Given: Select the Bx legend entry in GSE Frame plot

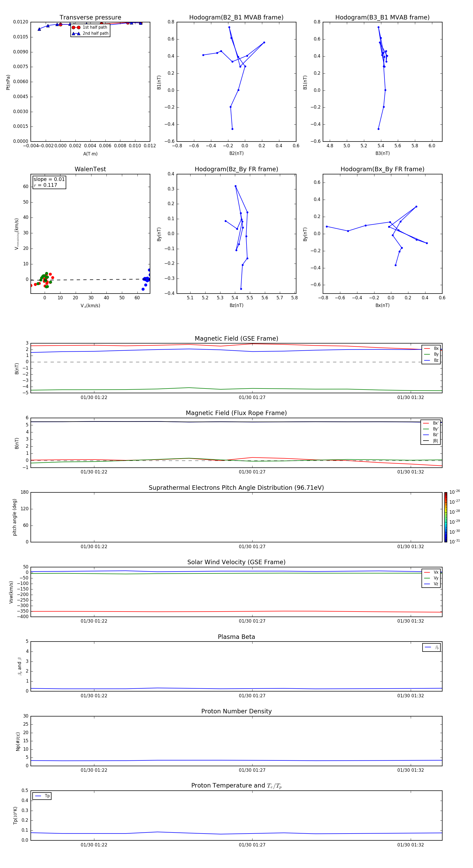Looking at the screenshot, I should click(431, 349).
